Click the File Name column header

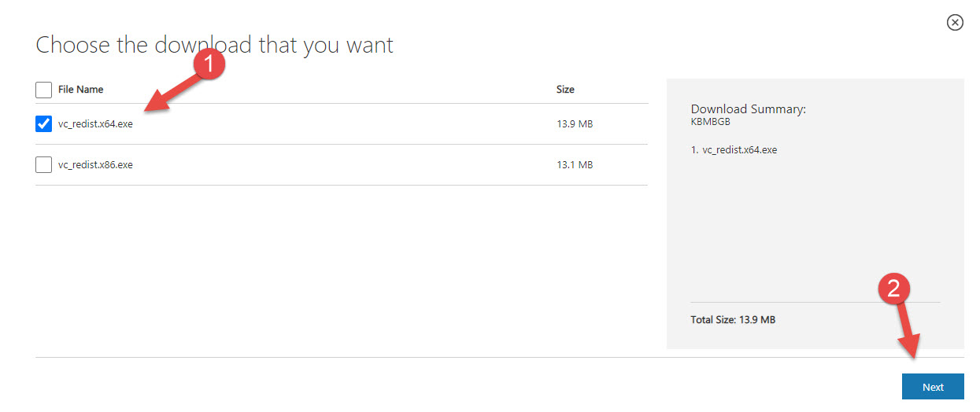[80, 90]
